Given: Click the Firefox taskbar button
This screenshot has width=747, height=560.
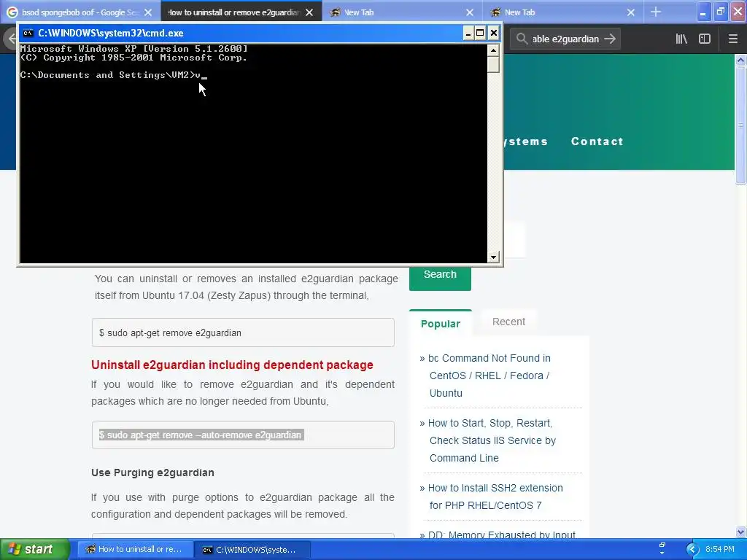Looking at the screenshot, I should pos(135,550).
